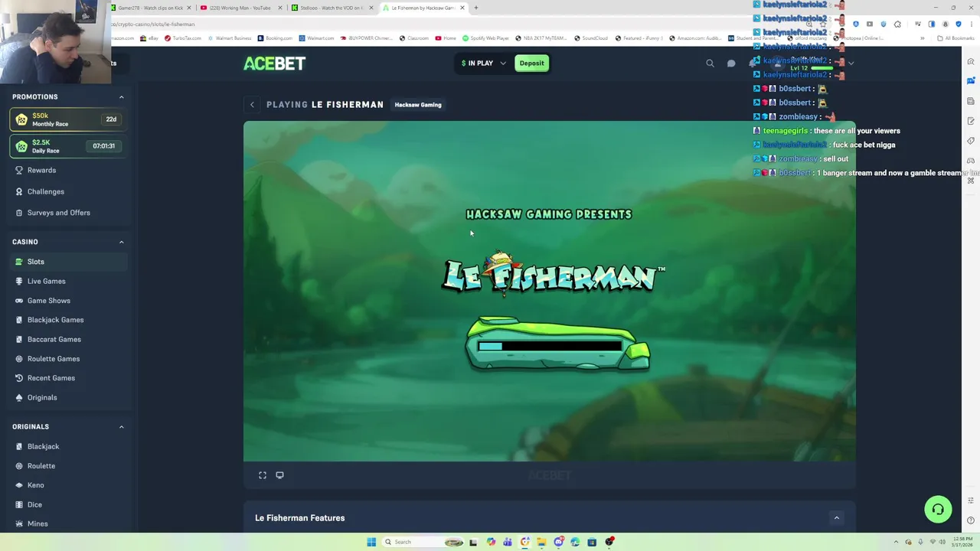This screenshot has width=980, height=551.
Task: Open the Walmart Business bookmark
Action: coord(229,38)
